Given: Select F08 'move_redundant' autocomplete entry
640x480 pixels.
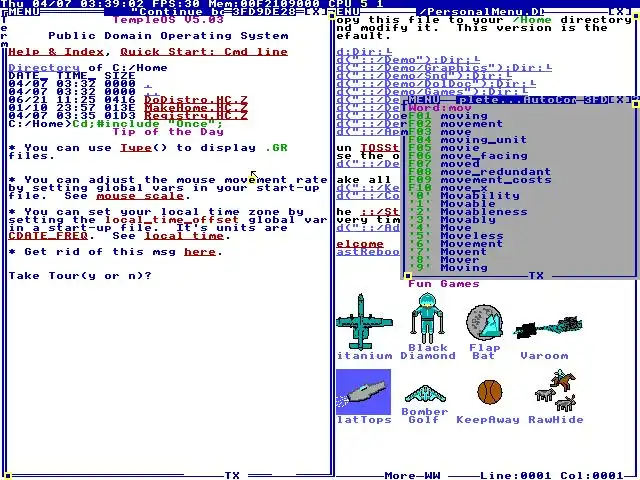Looking at the screenshot, I should pos(480,172).
